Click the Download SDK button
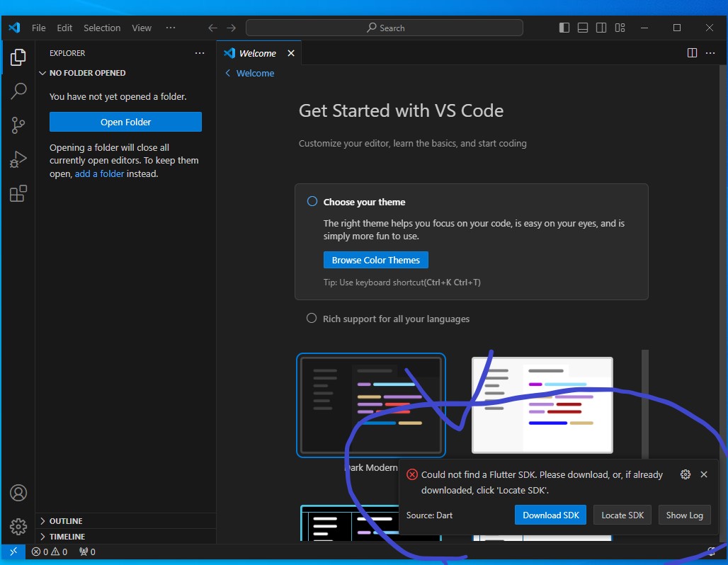Screen dimensions: 728x565 (551, 515)
